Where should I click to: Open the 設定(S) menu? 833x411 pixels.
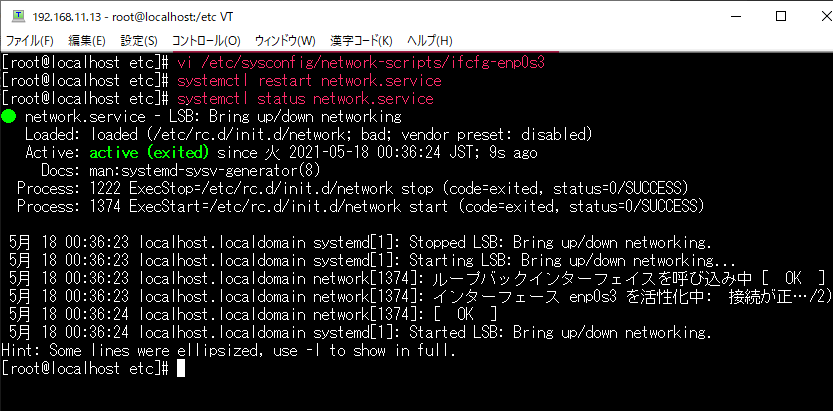point(139,41)
